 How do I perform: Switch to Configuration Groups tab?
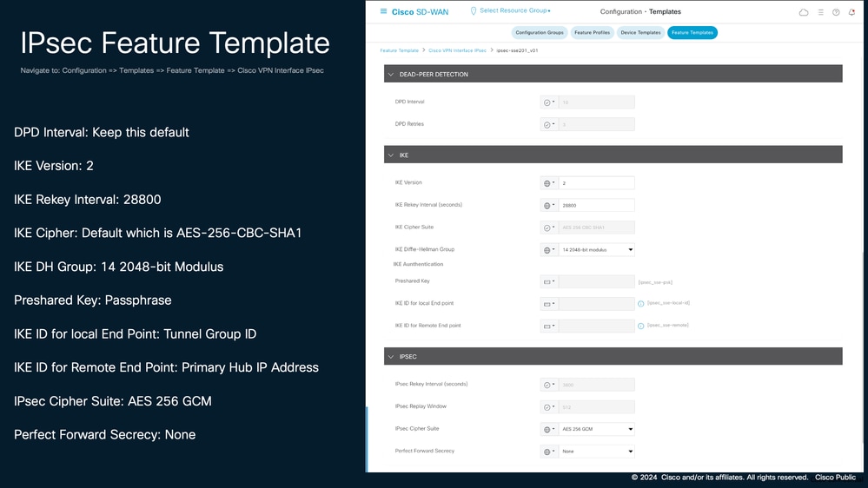pyautogui.click(x=540, y=33)
